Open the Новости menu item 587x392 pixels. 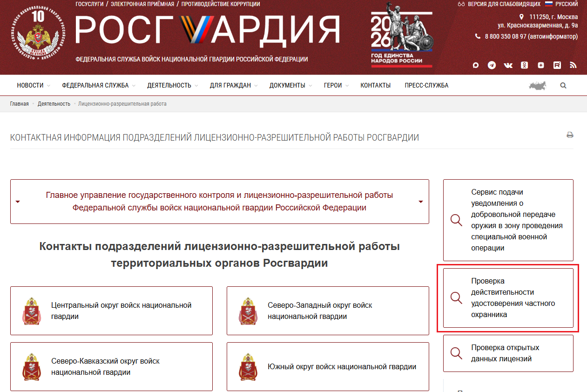[x=30, y=86]
